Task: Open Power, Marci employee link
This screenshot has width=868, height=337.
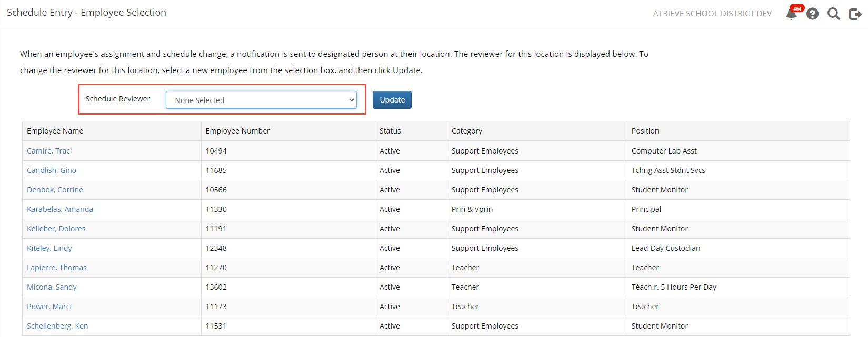Action: [49, 307]
